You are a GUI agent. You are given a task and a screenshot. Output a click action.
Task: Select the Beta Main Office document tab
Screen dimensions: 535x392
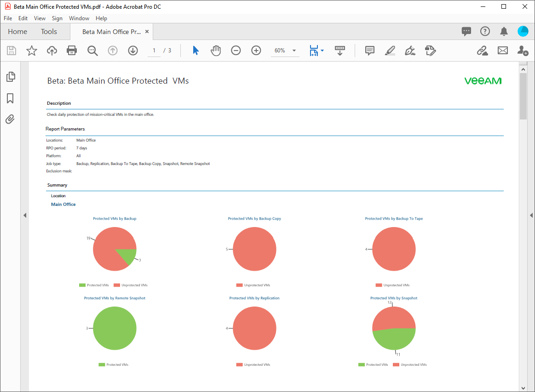pyautogui.click(x=111, y=32)
